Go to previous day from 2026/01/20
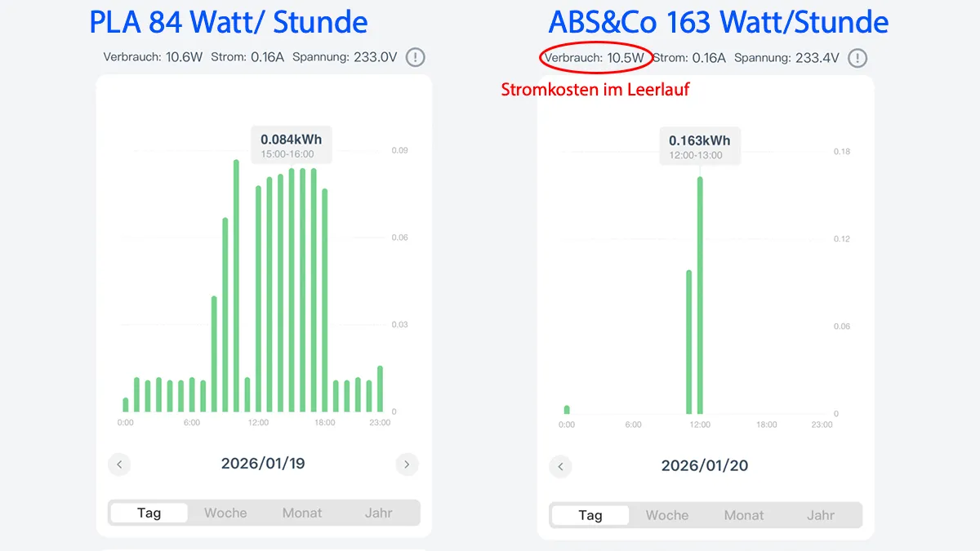The width and height of the screenshot is (980, 551). tap(560, 467)
